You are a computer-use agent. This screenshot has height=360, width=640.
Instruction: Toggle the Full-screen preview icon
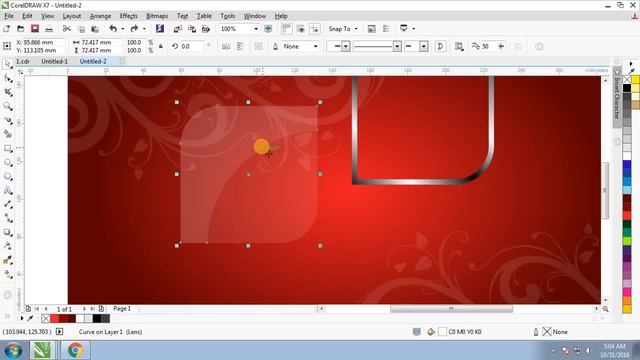[268, 29]
